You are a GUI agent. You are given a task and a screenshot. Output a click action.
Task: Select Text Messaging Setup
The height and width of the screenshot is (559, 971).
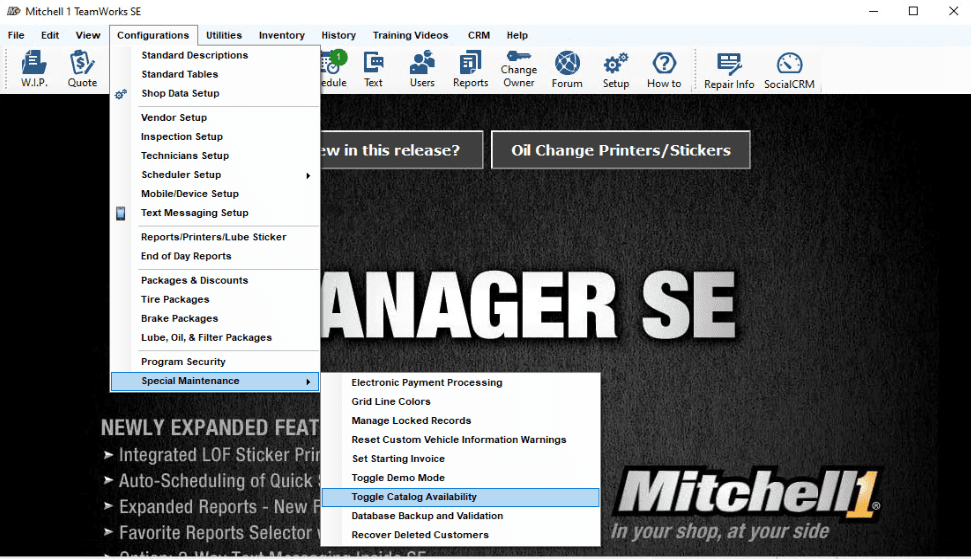coord(194,213)
